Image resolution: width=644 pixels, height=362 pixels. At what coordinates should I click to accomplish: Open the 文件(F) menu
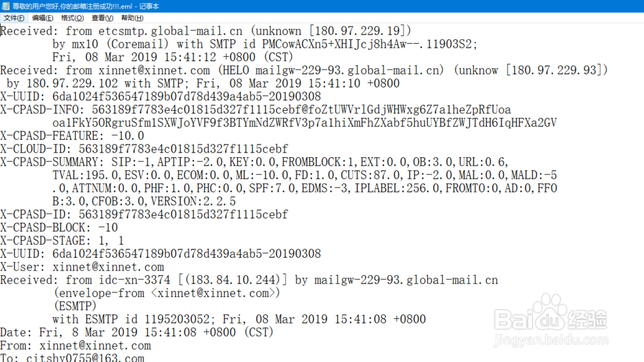14,18
